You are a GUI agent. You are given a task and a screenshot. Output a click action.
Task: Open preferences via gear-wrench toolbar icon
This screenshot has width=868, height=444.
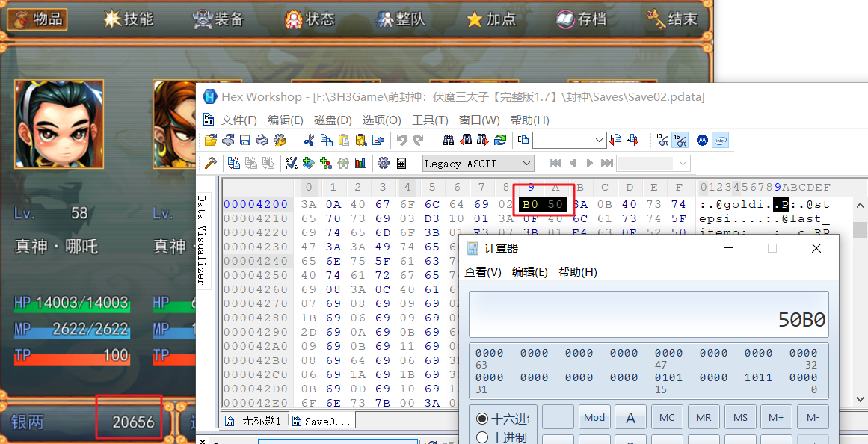tap(280, 140)
